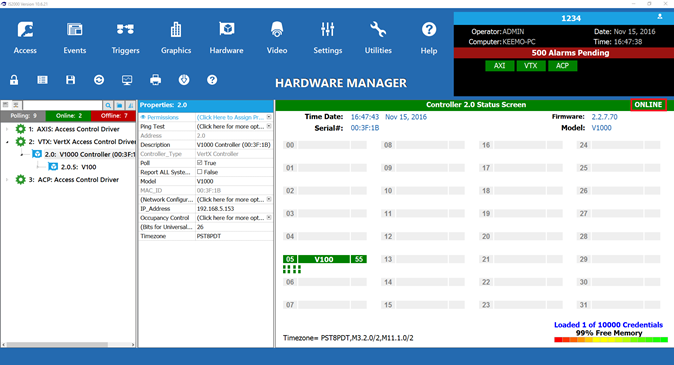
Task: Click the tree search input field
Action: tap(62, 105)
